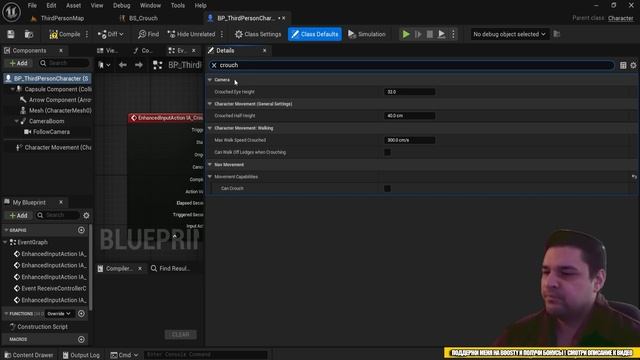Image resolution: width=640 pixels, height=360 pixels.
Task: Click the Find toolbar button
Action: (148, 34)
